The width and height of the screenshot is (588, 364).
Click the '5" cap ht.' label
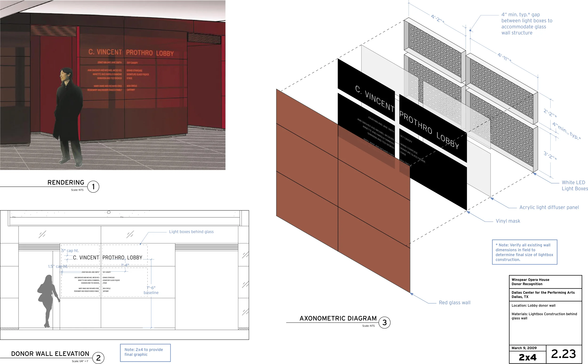point(70,250)
